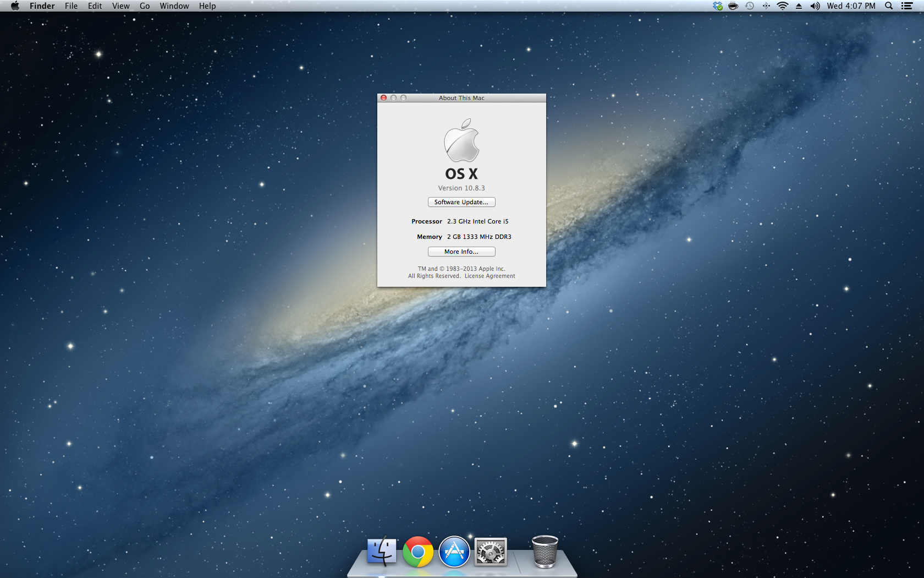Viewport: 924px width, 578px height.
Task: Click the Bluetooth menu bar icon
Action: click(x=766, y=6)
